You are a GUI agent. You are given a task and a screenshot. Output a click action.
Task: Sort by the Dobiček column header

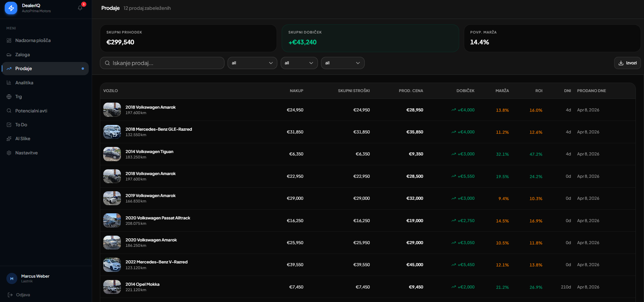coord(465,91)
